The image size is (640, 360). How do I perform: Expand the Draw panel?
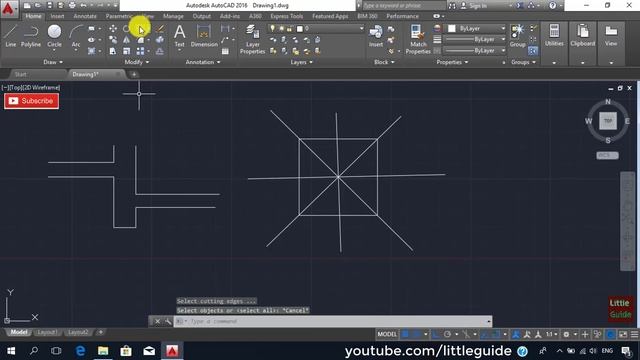(x=53, y=62)
